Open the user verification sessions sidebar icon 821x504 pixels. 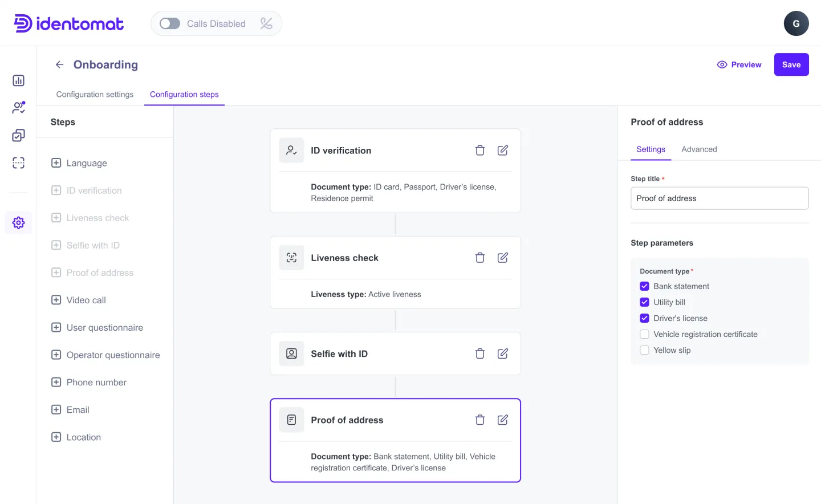18,107
